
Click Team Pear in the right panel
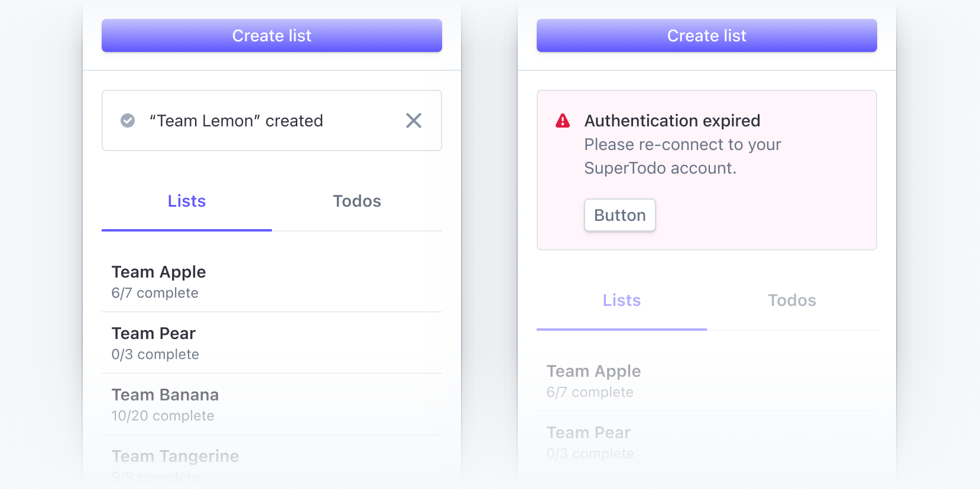click(x=588, y=432)
